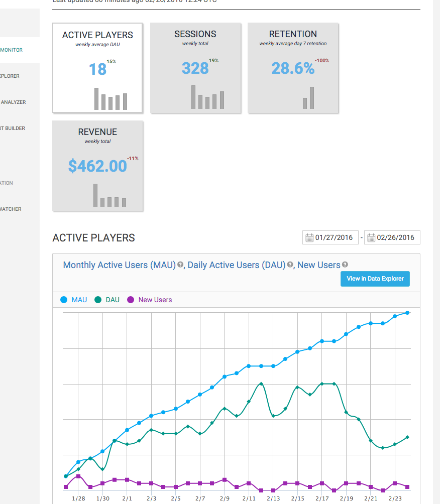The width and height of the screenshot is (440, 504).
Task: Open the Explorer sidebar item
Action: pos(10,76)
